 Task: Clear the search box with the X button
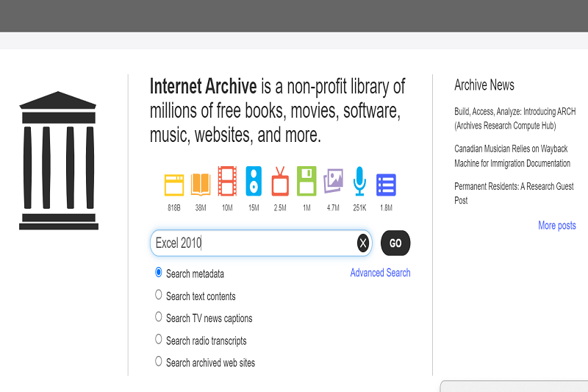point(362,243)
